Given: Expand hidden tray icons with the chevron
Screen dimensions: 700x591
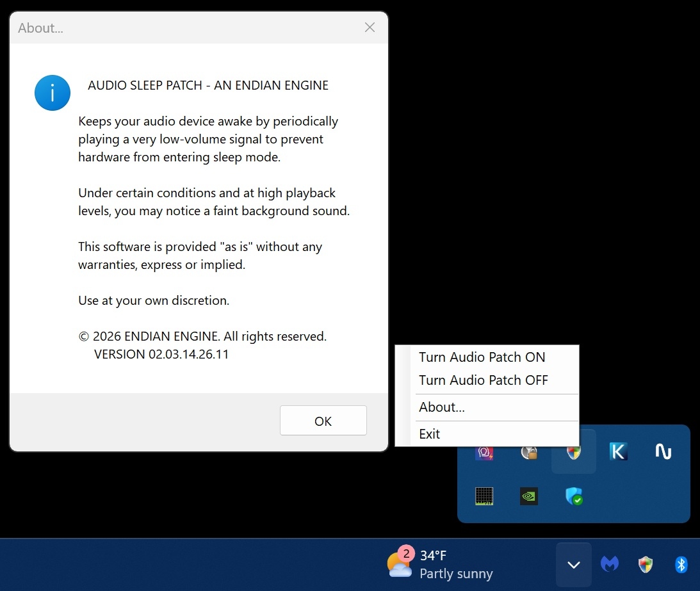Looking at the screenshot, I should pos(573,564).
